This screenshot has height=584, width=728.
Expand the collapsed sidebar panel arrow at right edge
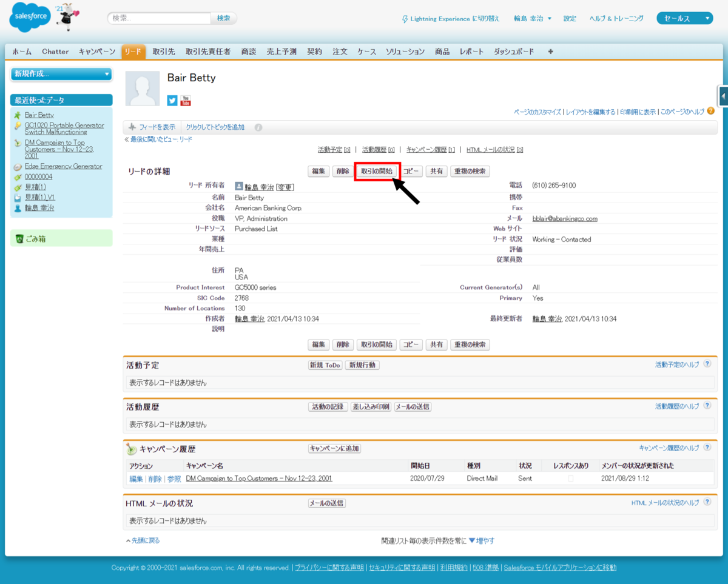pyautogui.click(x=723, y=96)
